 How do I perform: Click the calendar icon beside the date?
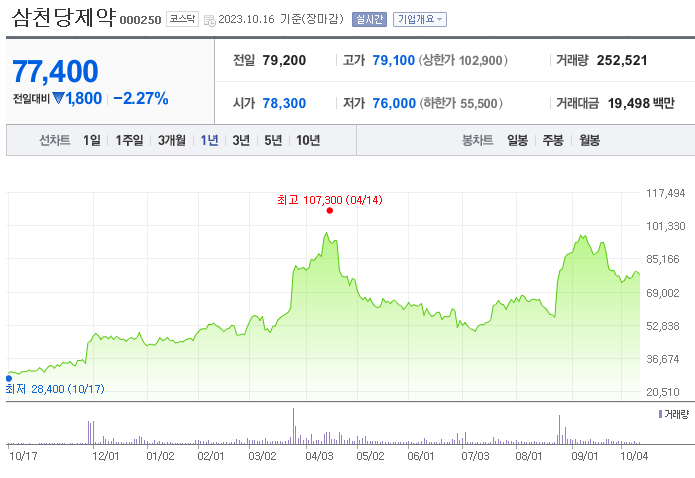point(210,20)
